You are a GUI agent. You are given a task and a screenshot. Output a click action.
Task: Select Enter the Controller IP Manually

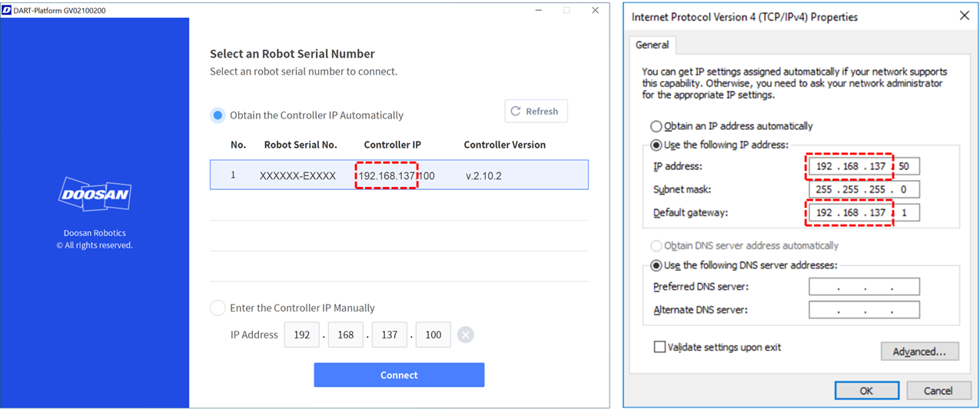click(x=218, y=308)
